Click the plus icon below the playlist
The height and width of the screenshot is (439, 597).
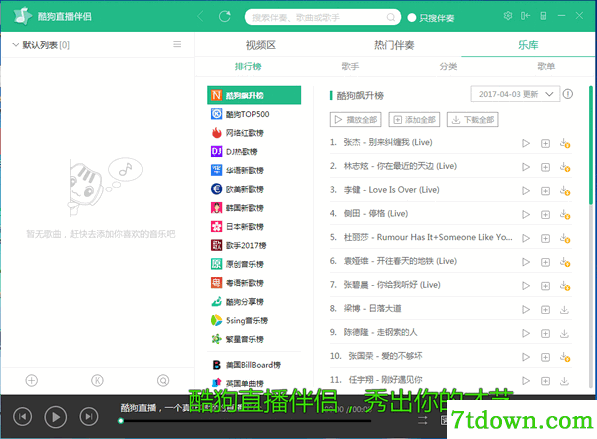coord(32,380)
